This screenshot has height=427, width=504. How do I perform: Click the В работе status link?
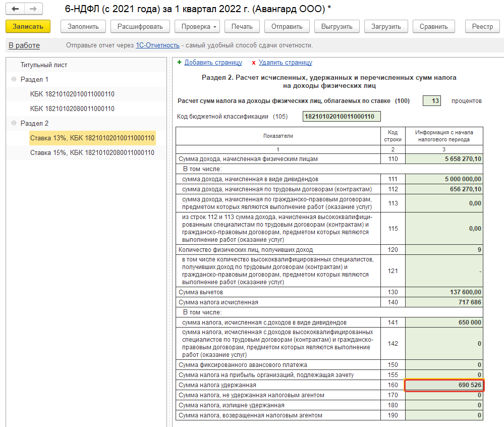[x=24, y=45]
